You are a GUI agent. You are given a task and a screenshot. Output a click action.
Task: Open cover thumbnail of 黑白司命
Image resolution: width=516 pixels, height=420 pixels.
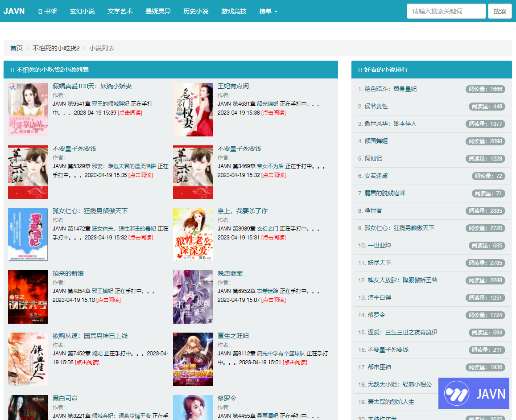click(28, 408)
